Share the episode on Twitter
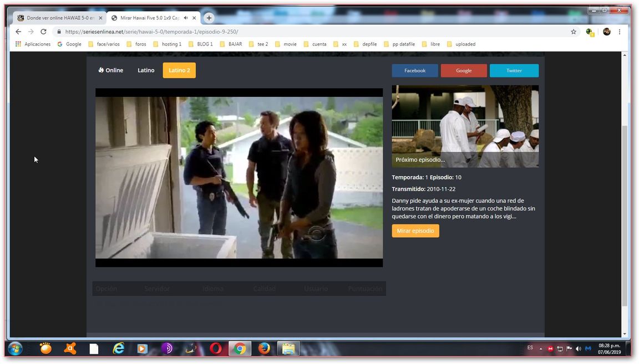Viewport: 639px width, 364px height. (514, 70)
